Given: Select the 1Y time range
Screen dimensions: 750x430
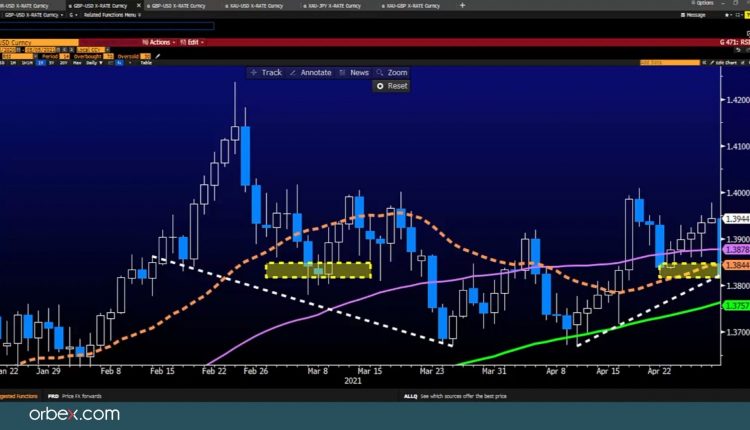Looking at the screenshot, I should coord(41,63).
